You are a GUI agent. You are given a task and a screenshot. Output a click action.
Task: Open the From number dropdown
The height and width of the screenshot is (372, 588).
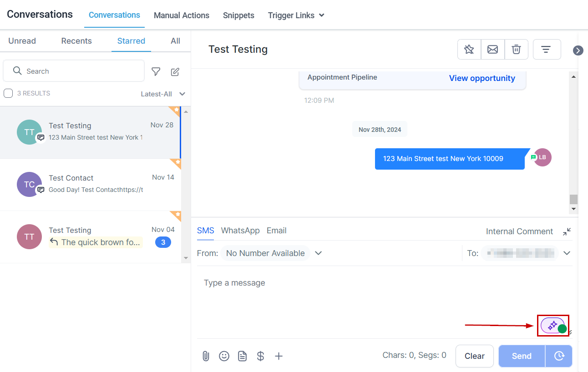319,253
